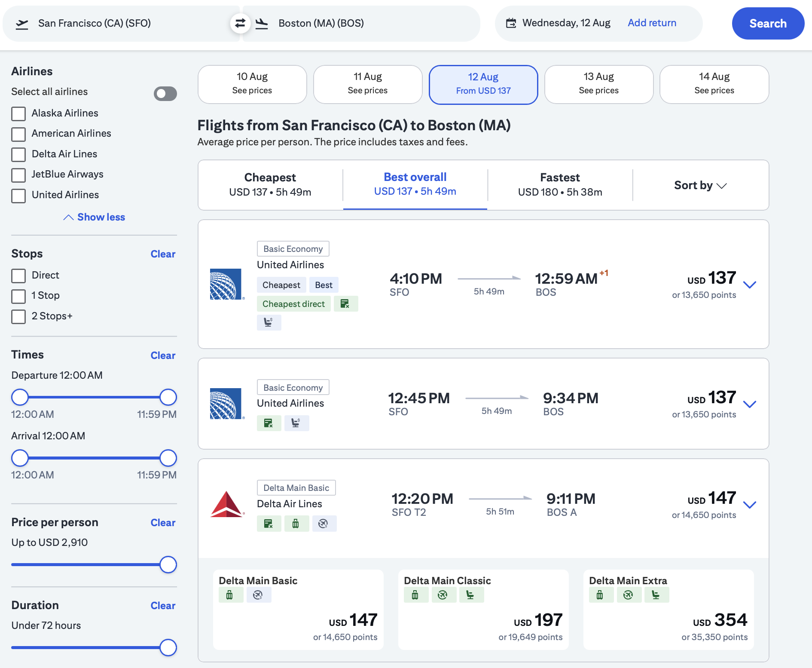
Task: Click the carry-on bag icon under Delta Main Classic
Action: point(415,594)
